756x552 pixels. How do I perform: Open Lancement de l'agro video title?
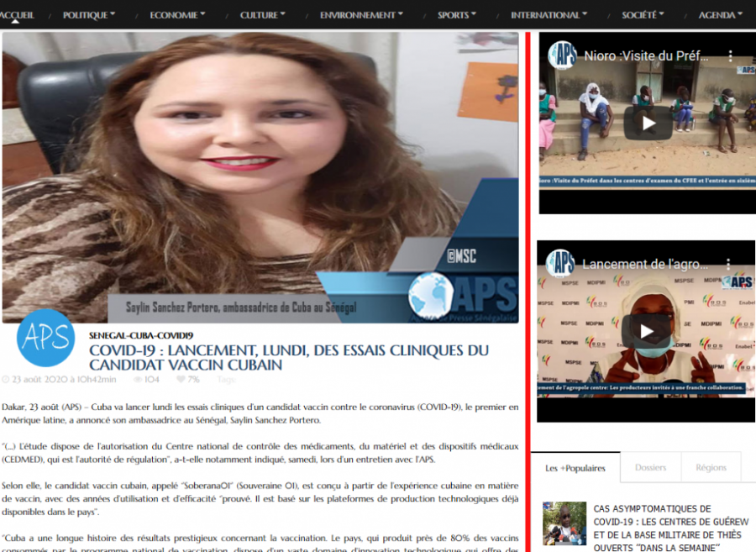(x=645, y=264)
